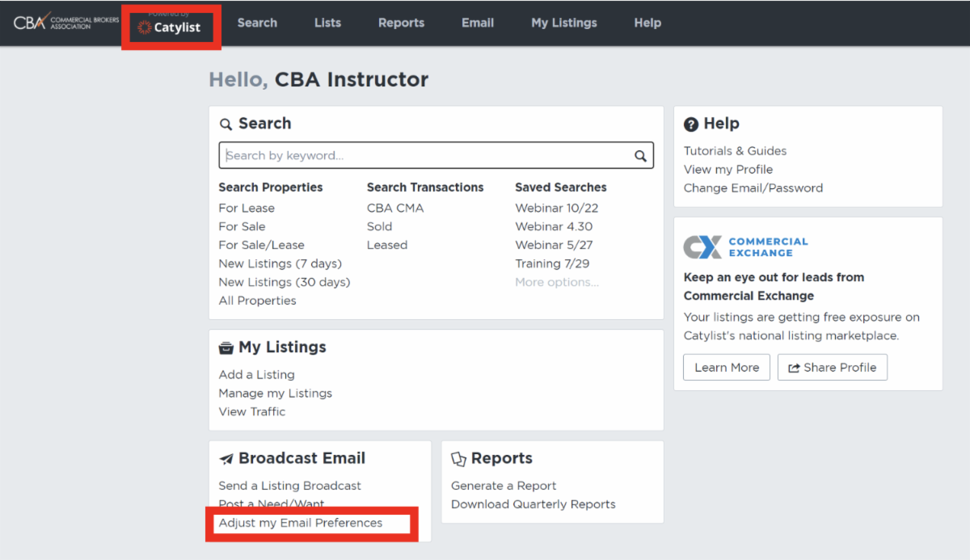The height and width of the screenshot is (560, 970).
Task: Click the Catylist logo in the navigation bar
Action: point(170,27)
